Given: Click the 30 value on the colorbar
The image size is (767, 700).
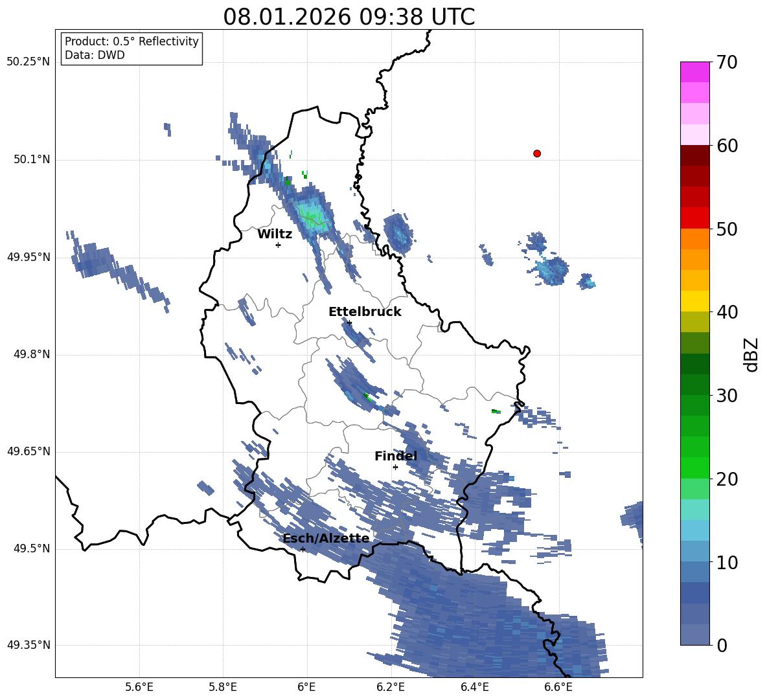Looking at the screenshot, I should tap(727, 396).
